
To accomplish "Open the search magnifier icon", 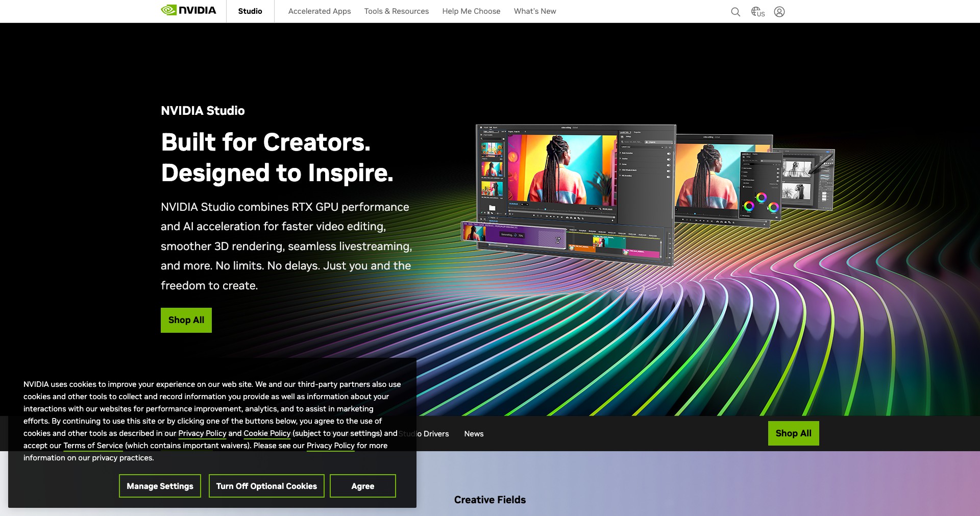I will coord(736,11).
